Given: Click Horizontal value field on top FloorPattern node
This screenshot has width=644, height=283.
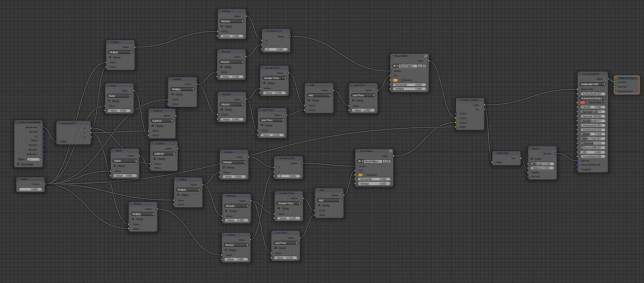Looking at the screenshot, I should pyautogui.click(x=410, y=85).
